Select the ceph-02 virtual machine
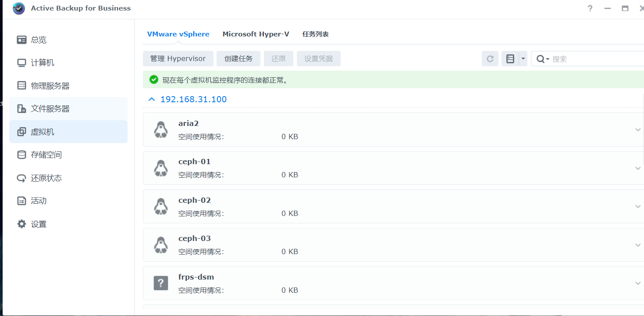 pyautogui.click(x=393, y=206)
